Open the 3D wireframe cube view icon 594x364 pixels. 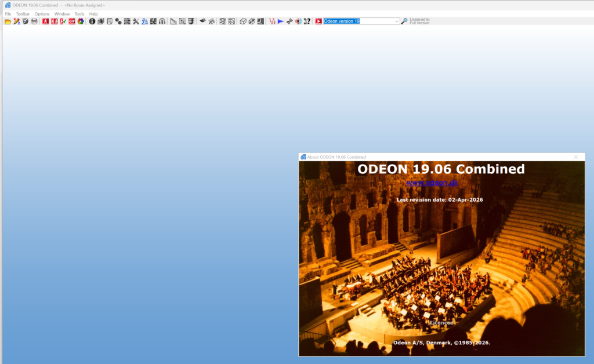click(243, 21)
